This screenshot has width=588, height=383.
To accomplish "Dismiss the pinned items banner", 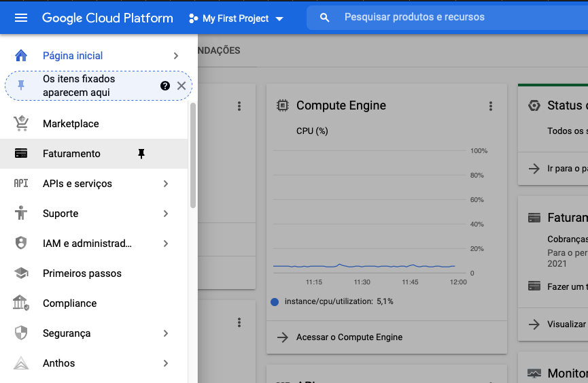I will pyautogui.click(x=181, y=86).
